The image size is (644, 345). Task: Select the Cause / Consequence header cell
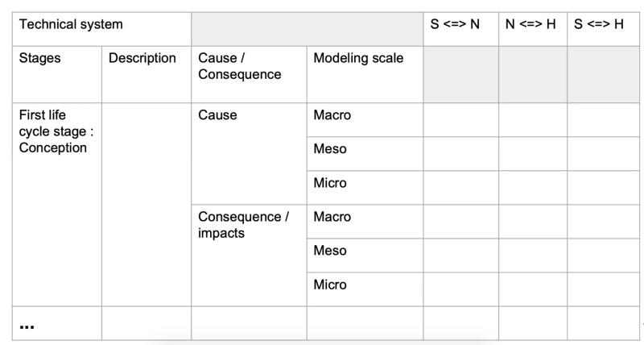[x=249, y=74]
